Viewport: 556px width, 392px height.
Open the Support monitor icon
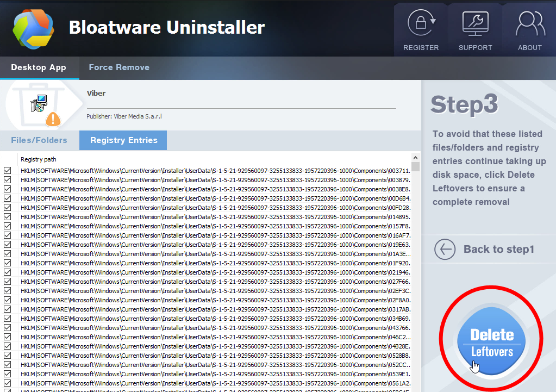[x=475, y=23]
